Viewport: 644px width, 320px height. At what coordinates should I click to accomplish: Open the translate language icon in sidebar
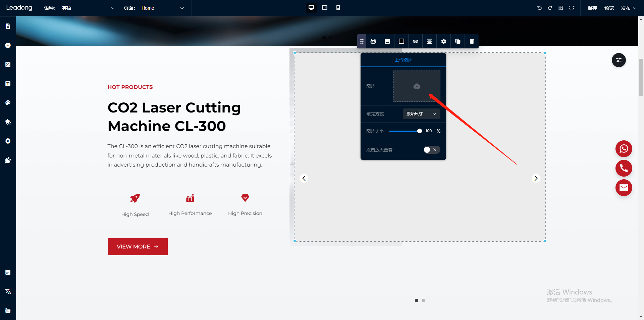[8, 291]
